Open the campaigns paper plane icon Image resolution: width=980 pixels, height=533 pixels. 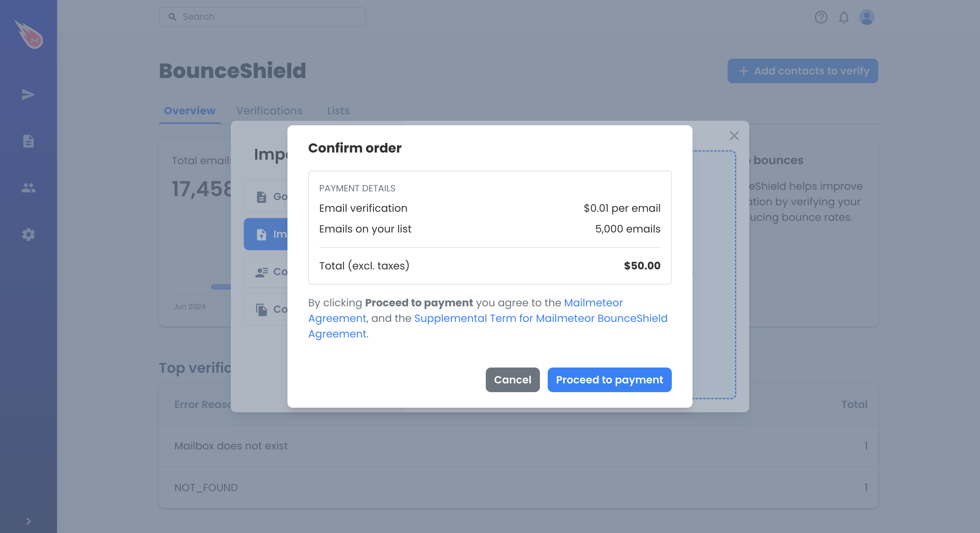pyautogui.click(x=28, y=94)
